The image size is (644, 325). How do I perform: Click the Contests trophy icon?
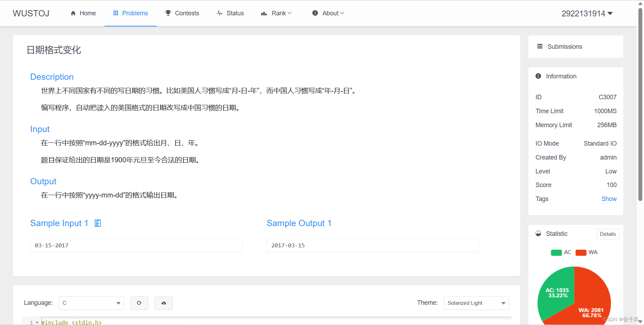[x=168, y=13]
